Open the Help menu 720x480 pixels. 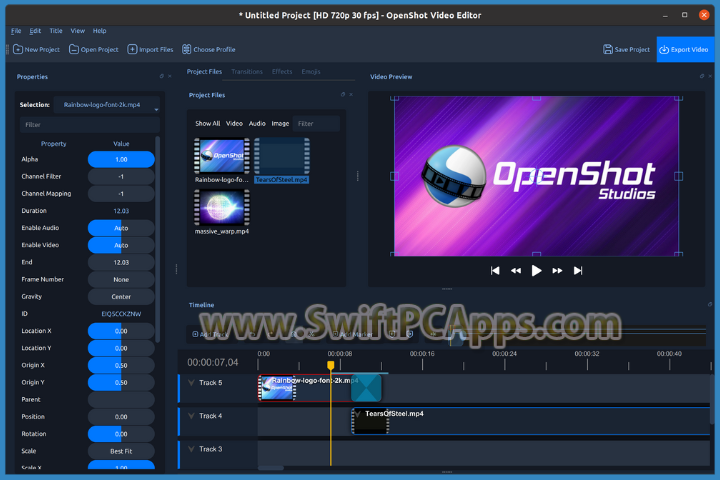pyautogui.click(x=99, y=31)
